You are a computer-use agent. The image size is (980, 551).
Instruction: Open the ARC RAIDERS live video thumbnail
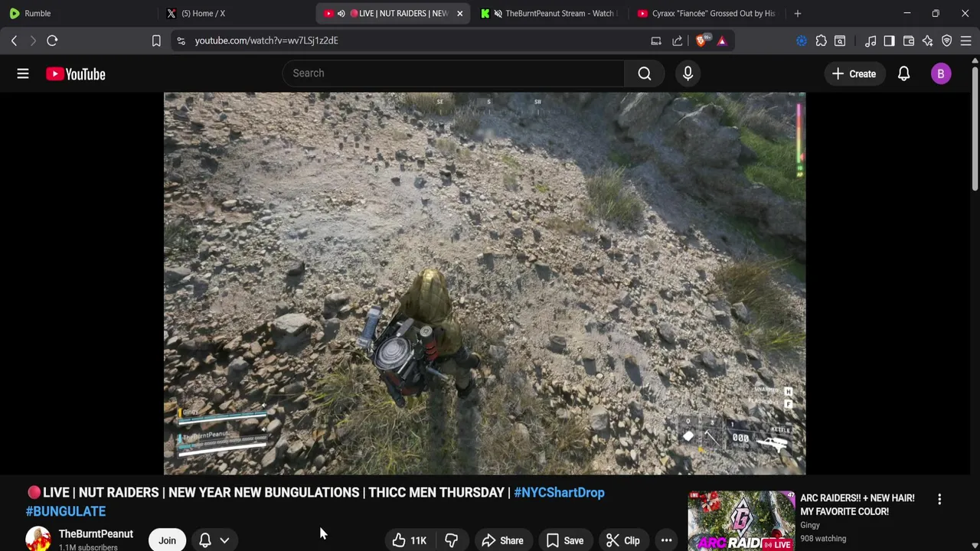[741, 520]
